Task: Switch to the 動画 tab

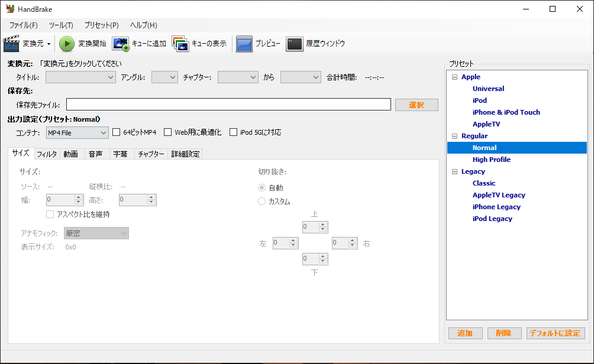Action: (71, 154)
